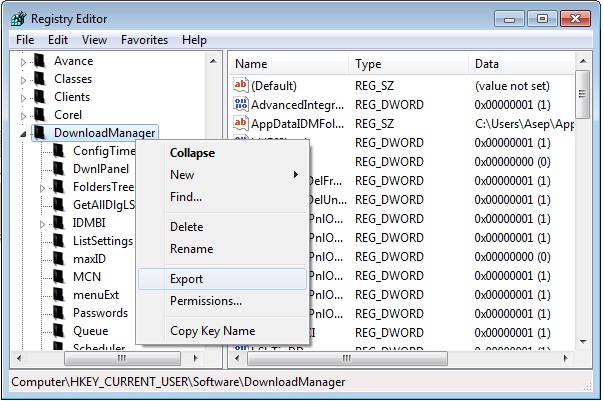Click the Avance key folder icon
Image resolution: width=604 pixels, height=401 pixels.
[39, 60]
